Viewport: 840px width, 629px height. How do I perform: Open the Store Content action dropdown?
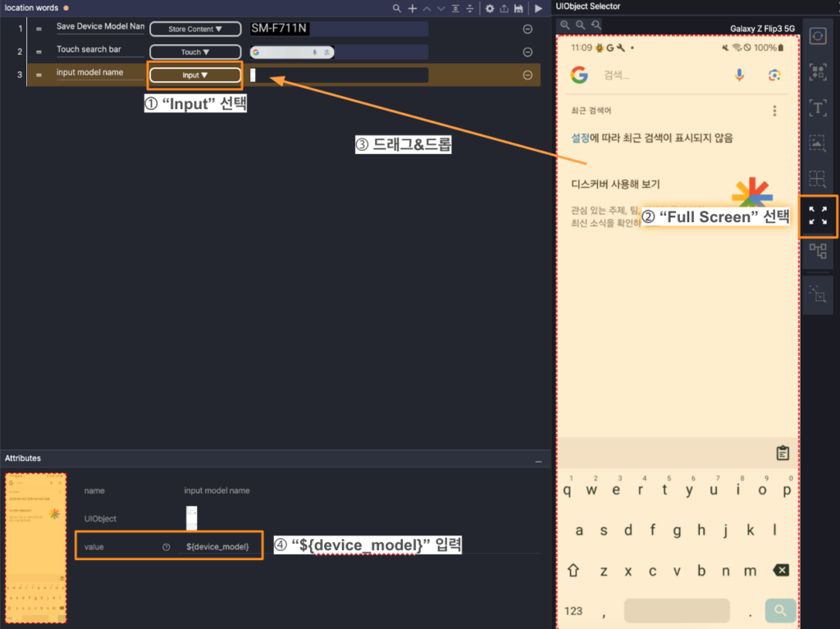point(195,30)
